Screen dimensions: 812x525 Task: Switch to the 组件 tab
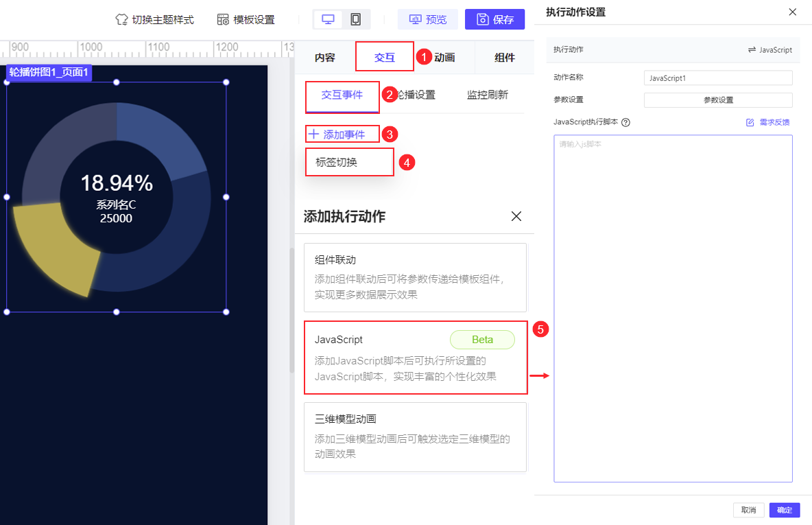504,58
